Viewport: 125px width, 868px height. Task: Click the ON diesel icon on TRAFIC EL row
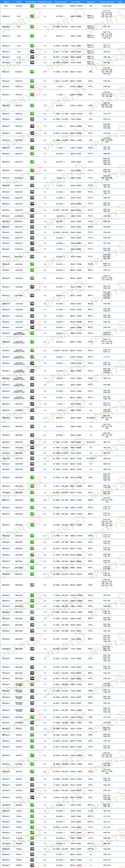[32, 854]
